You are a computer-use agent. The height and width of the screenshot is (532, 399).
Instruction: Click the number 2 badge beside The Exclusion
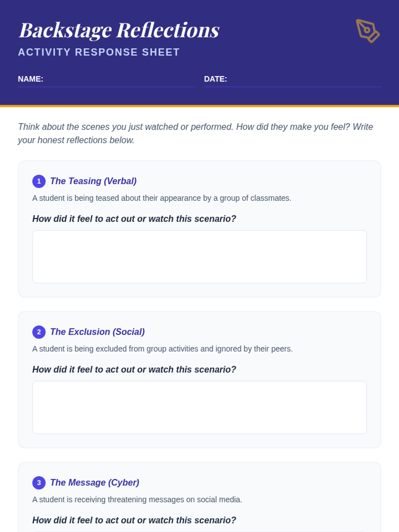pos(39,332)
